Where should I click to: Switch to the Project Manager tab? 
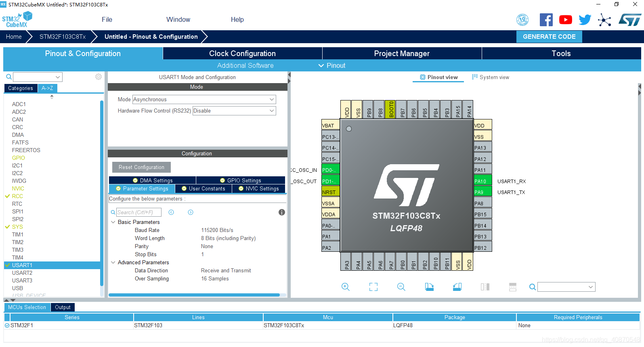(402, 53)
